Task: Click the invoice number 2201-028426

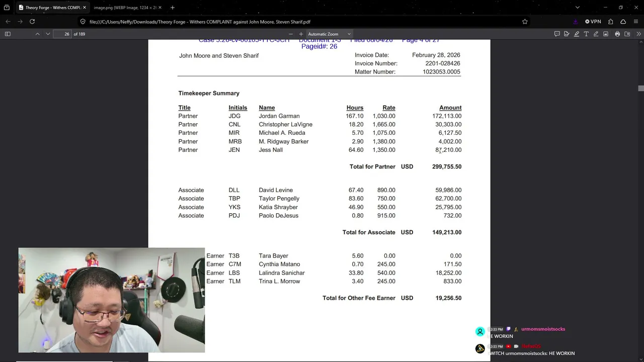Action: click(x=443, y=63)
